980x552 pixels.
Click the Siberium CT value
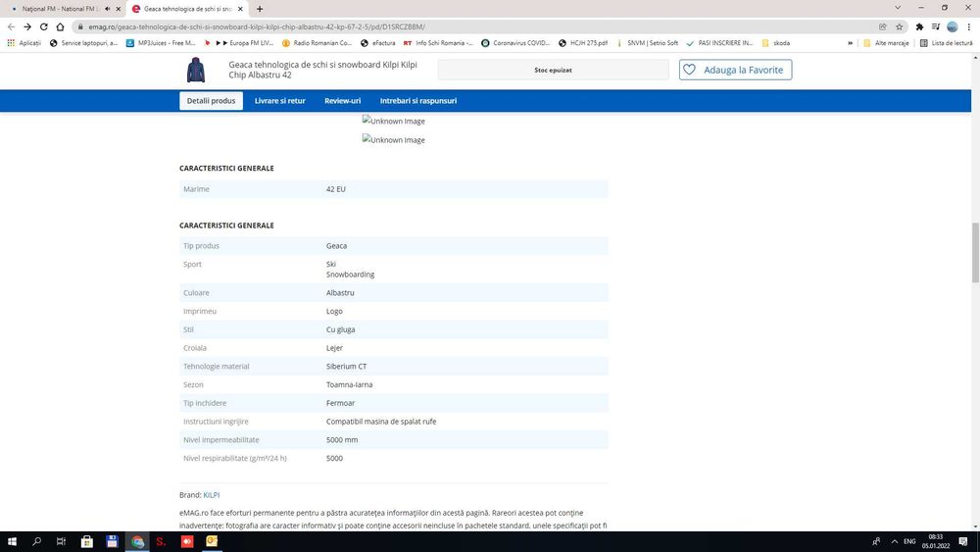346,367
